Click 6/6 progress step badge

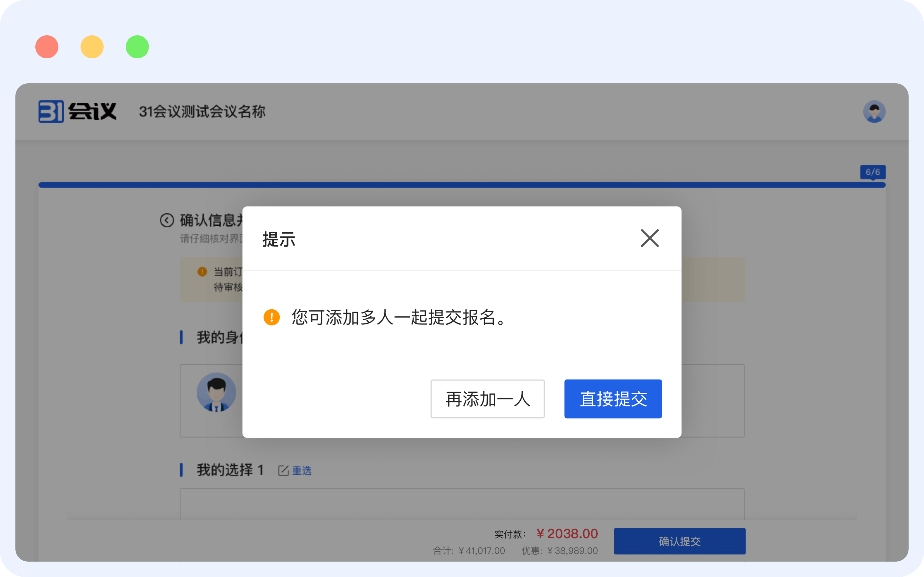(x=872, y=172)
